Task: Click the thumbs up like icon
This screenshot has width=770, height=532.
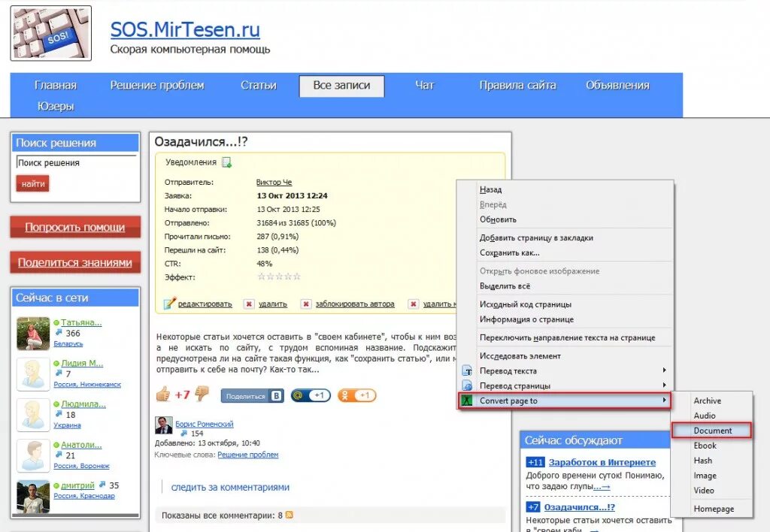Action: click(163, 394)
